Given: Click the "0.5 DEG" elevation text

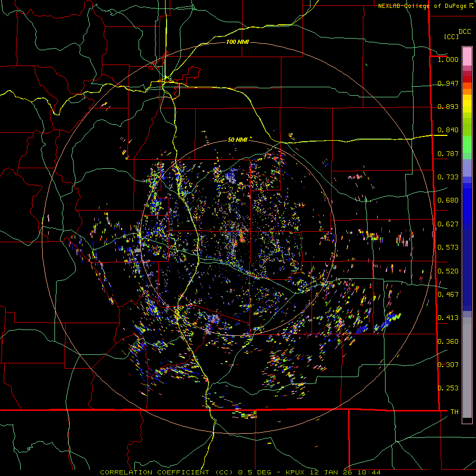Looking at the screenshot, I should click(x=255, y=472).
